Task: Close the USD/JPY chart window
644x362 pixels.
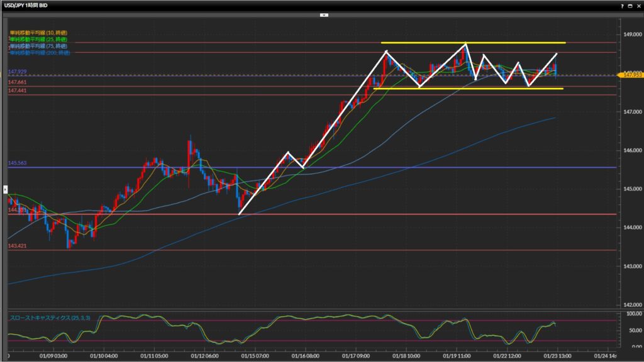Action: click(638, 5)
